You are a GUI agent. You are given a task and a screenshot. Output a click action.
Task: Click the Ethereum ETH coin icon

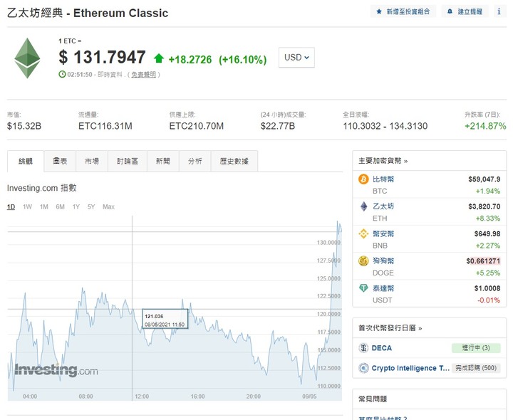point(363,206)
